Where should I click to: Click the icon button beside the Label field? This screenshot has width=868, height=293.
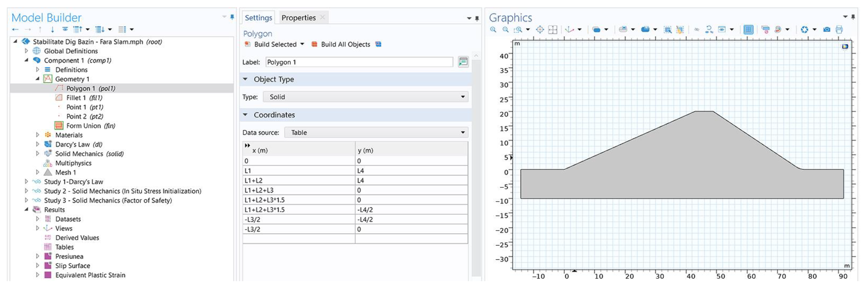click(463, 62)
